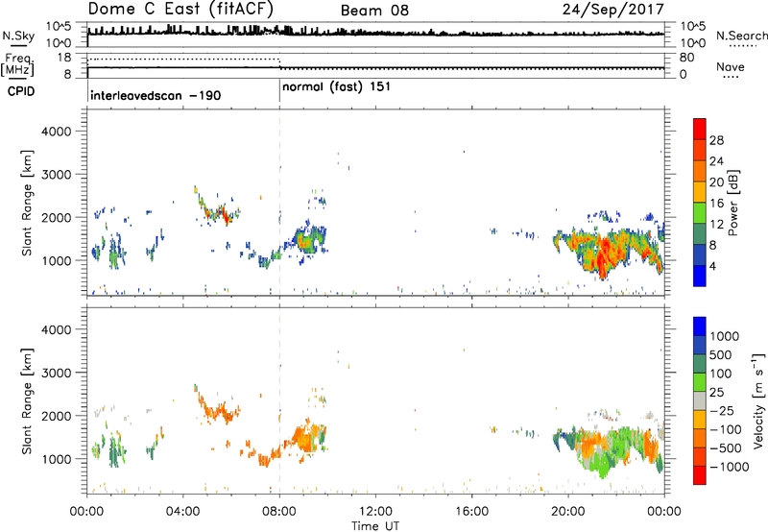Click the gray -25 to 25 velocity colorbar segment

pos(700,401)
